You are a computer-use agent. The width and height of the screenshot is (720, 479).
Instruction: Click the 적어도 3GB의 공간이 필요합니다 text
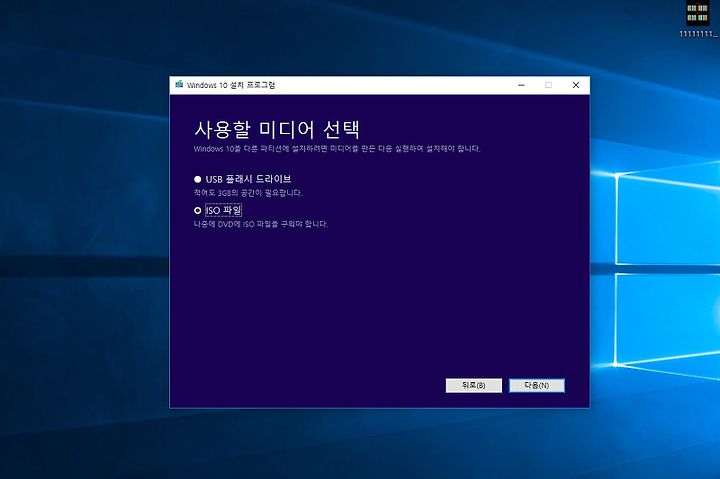pos(248,193)
